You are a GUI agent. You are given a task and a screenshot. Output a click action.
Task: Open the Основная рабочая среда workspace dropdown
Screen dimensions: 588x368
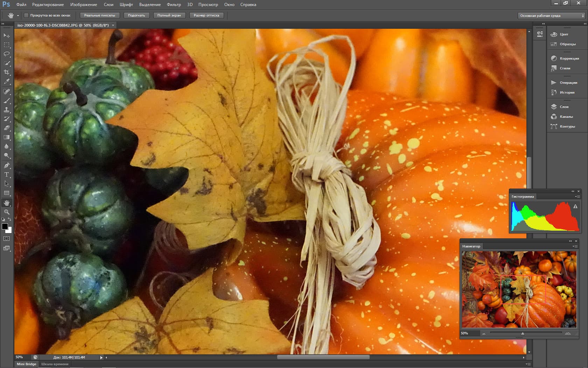(x=552, y=16)
